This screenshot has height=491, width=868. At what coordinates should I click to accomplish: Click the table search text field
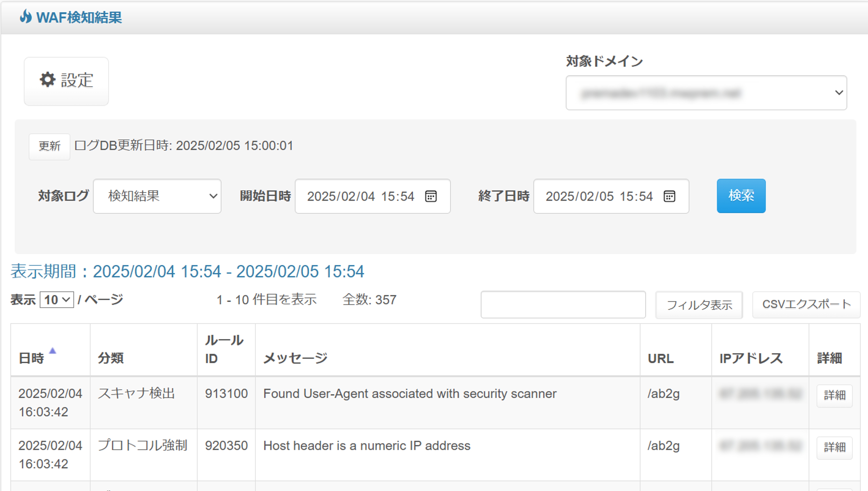point(563,304)
